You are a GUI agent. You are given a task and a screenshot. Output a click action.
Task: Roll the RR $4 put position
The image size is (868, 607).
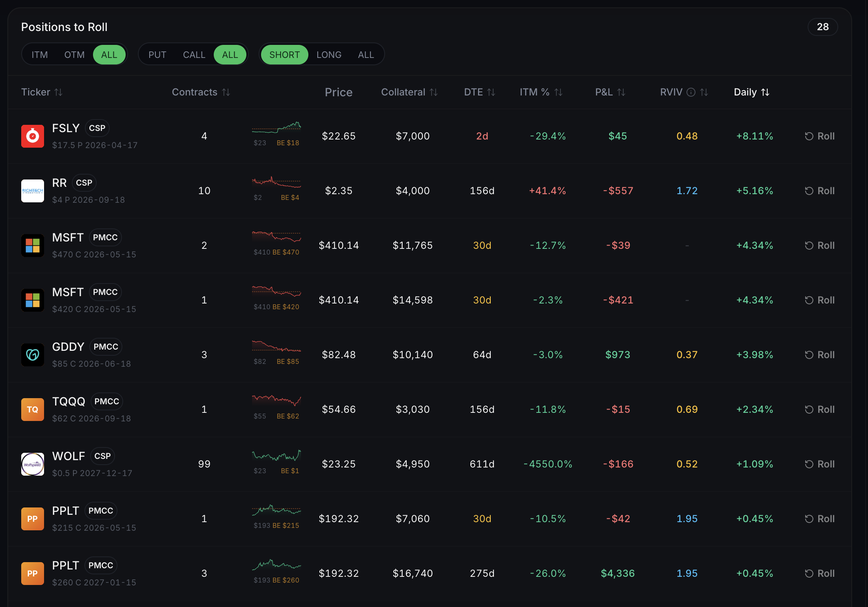tap(820, 191)
